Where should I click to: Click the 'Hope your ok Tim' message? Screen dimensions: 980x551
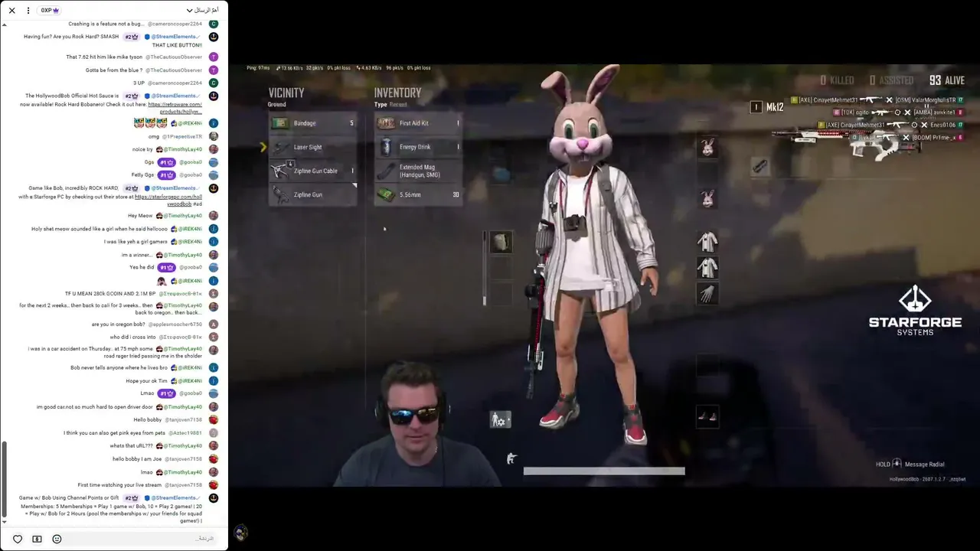[x=146, y=380]
